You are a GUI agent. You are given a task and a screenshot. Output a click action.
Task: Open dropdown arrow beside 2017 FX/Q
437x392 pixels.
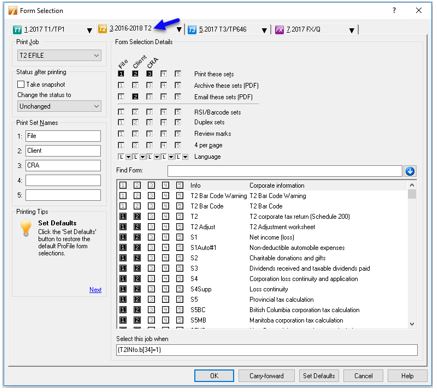tap(352, 30)
